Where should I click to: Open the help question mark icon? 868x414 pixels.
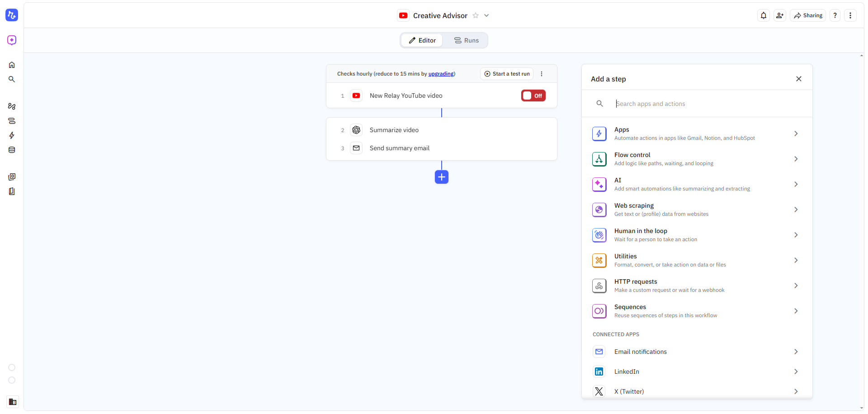click(x=835, y=15)
